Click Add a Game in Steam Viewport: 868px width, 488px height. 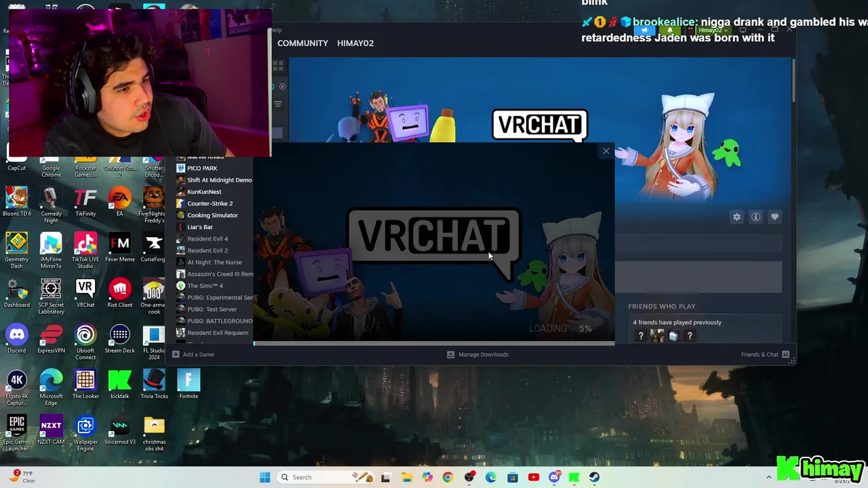point(193,354)
